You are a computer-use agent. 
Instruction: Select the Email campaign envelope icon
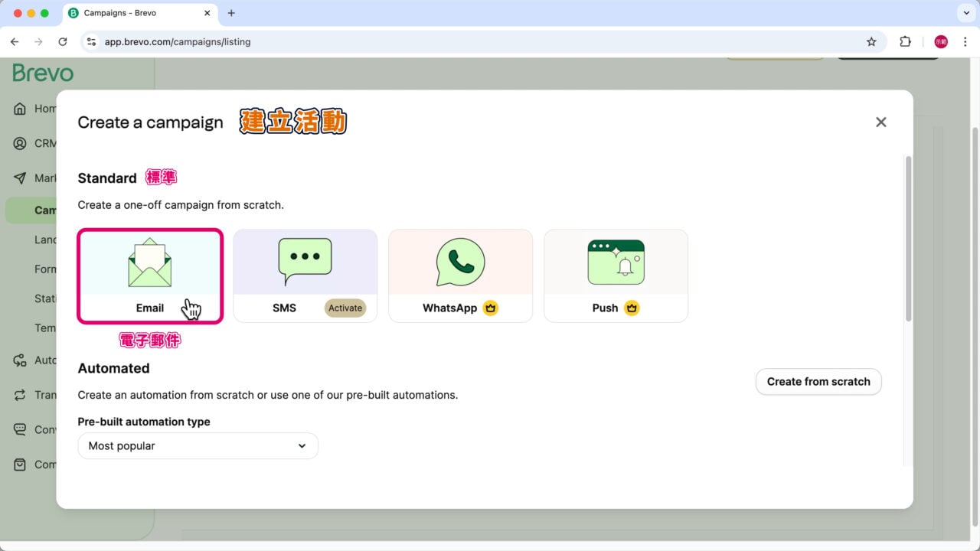click(150, 261)
